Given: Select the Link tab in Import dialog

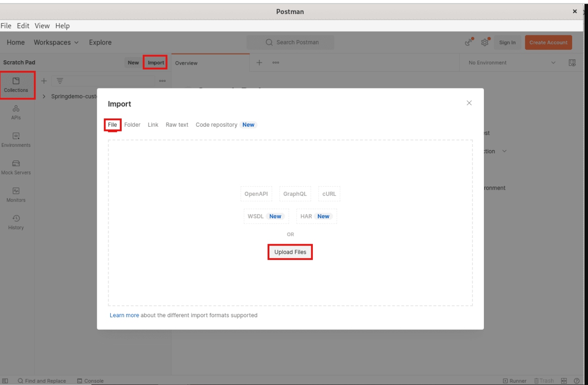Looking at the screenshot, I should click(x=153, y=125).
